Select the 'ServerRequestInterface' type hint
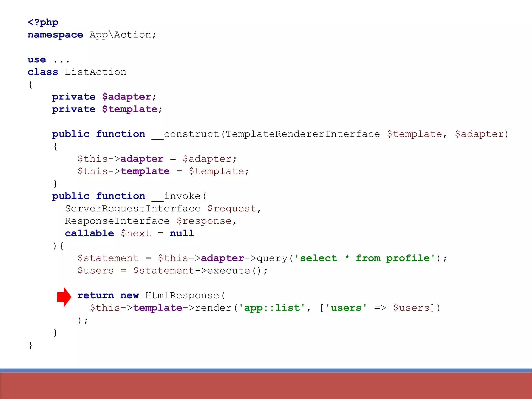 (133, 208)
